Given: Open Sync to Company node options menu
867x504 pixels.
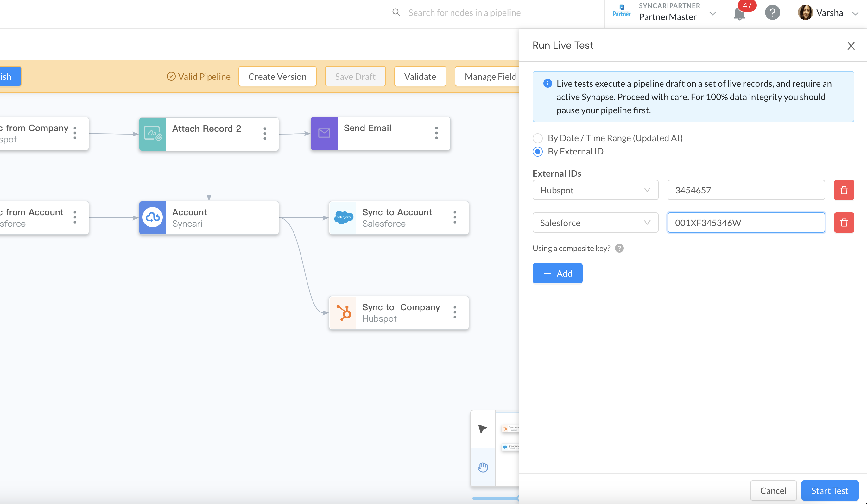Looking at the screenshot, I should 454,312.
